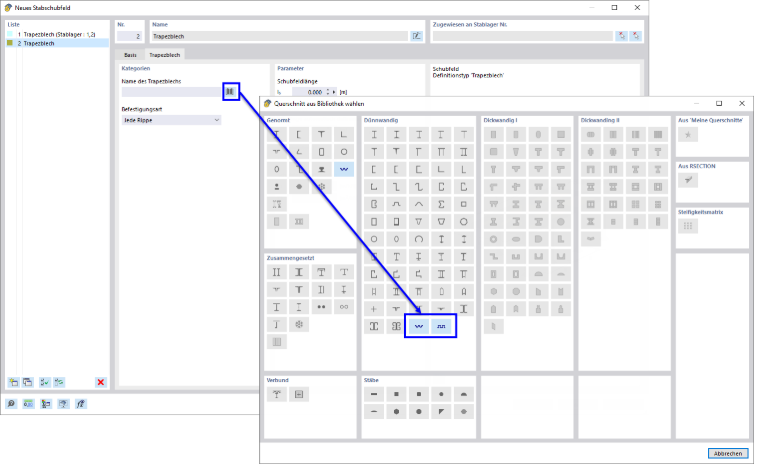Pick the half-round bar icon in Stäbe group
The image size is (760, 471).
click(464, 394)
